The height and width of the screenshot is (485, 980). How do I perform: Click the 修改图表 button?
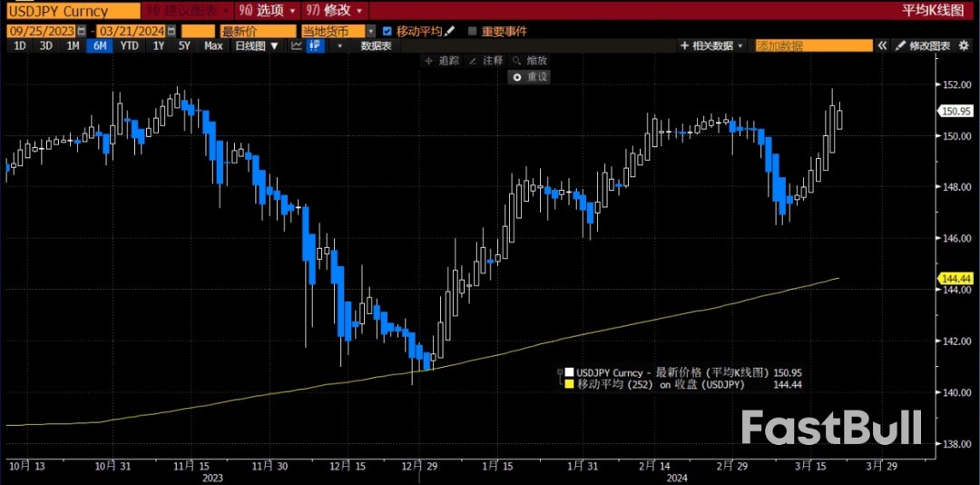923,45
